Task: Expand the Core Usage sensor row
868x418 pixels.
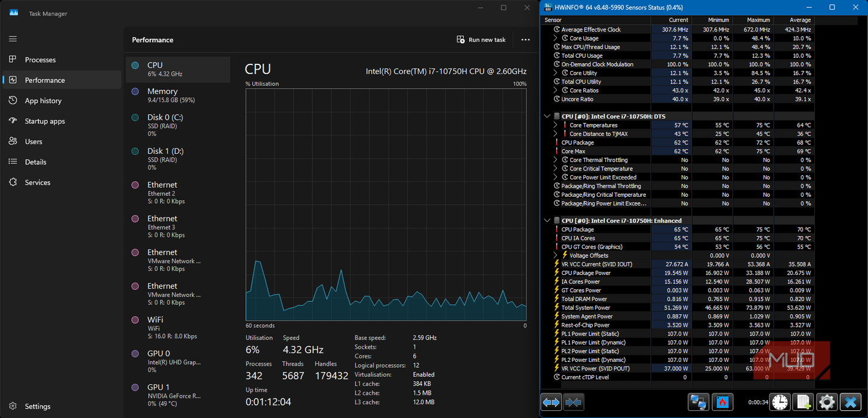Action: (556, 38)
